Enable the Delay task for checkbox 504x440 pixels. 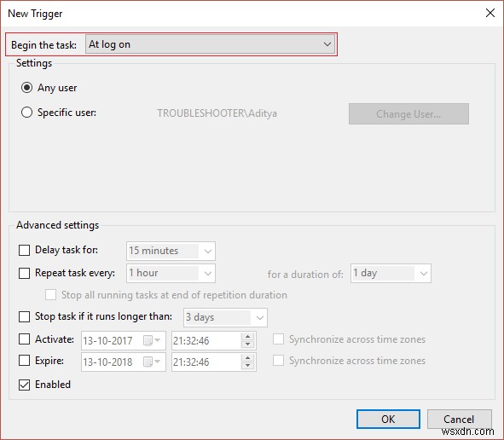(x=24, y=250)
